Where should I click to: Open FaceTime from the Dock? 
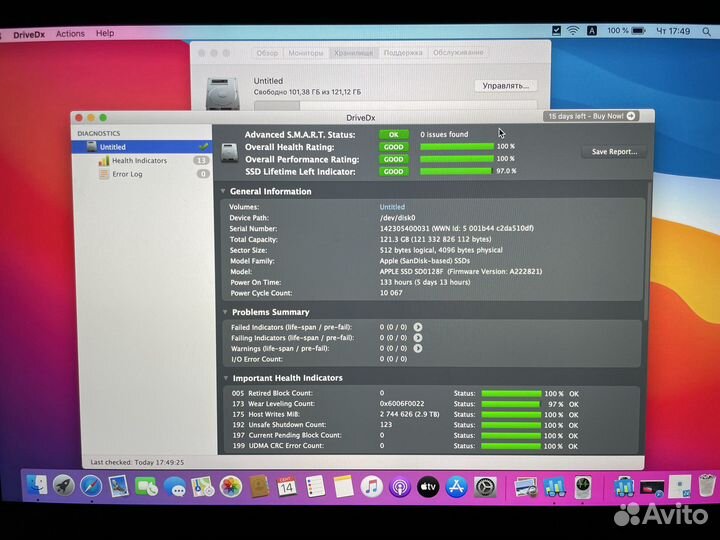(146, 487)
